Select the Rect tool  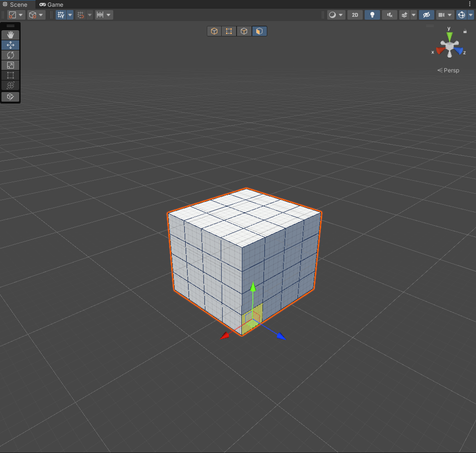[x=10, y=75]
